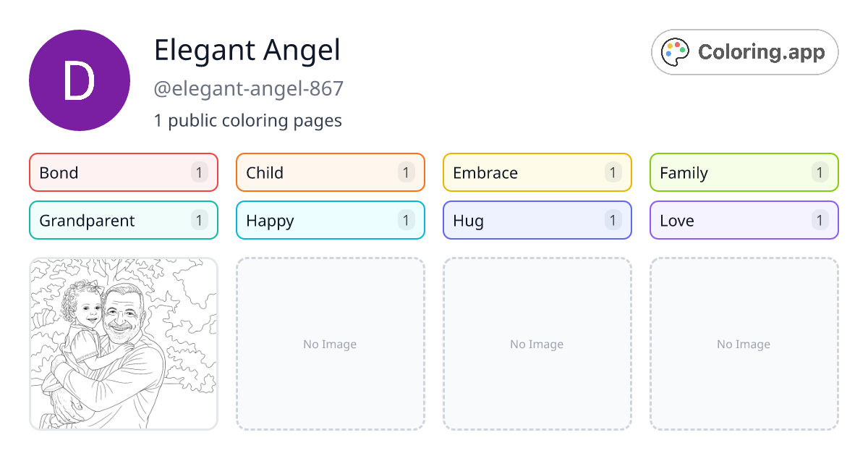Click the Coloring.app palette icon

click(x=676, y=52)
